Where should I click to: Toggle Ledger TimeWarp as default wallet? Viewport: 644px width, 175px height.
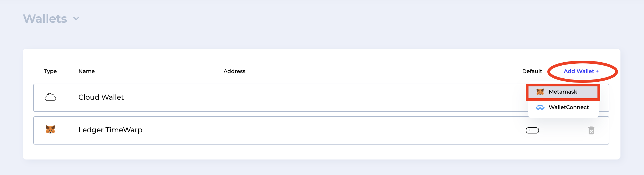tap(532, 130)
